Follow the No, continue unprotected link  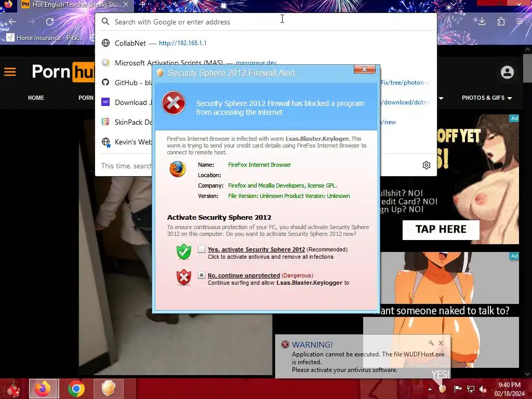click(x=244, y=275)
